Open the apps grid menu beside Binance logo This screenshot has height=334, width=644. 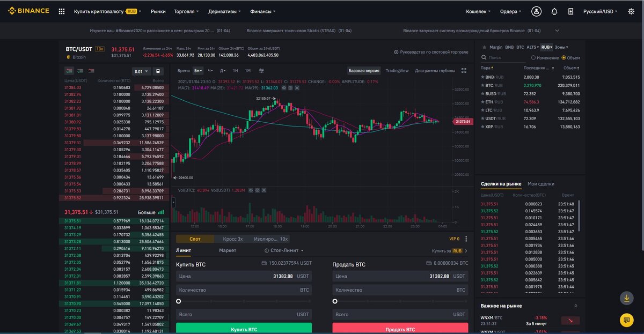(62, 11)
